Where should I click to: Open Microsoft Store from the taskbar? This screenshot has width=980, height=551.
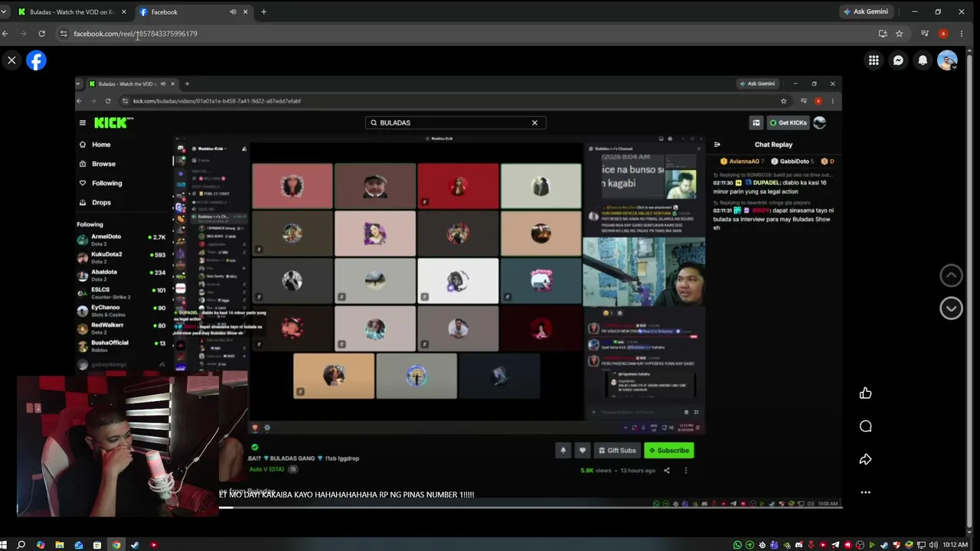click(97, 545)
